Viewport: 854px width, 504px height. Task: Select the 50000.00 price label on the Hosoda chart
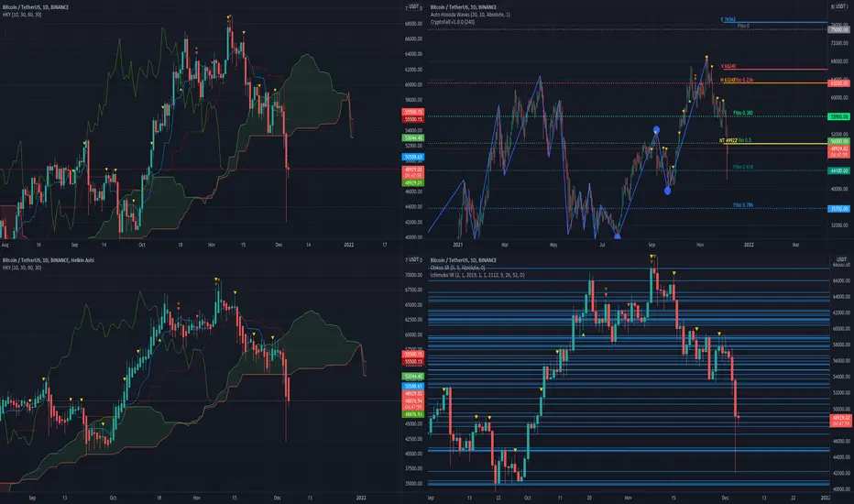click(x=838, y=141)
